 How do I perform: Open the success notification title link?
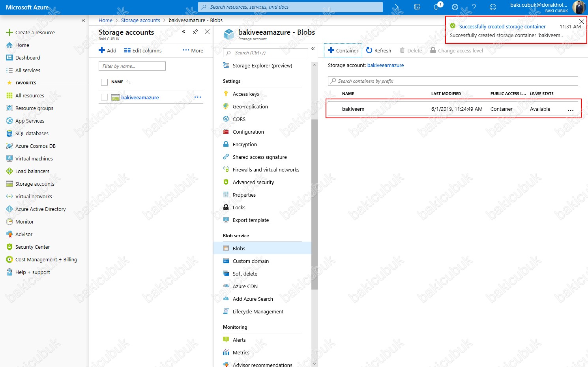pyautogui.click(x=502, y=27)
